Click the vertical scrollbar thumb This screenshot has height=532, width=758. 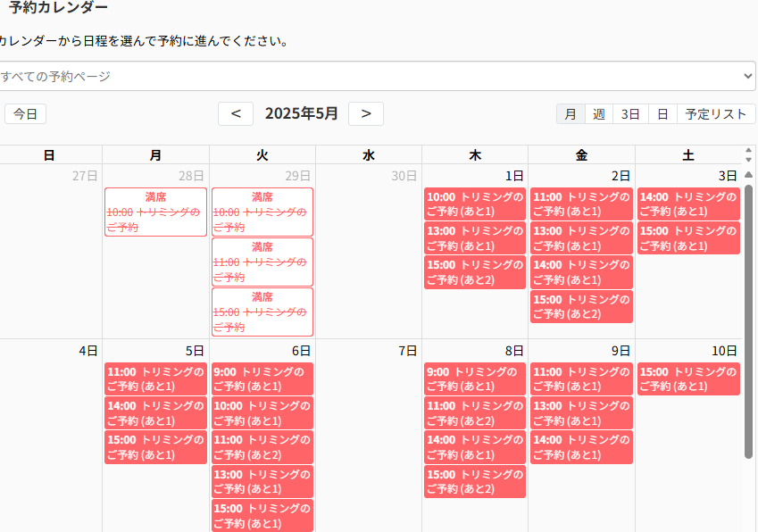tap(748, 321)
